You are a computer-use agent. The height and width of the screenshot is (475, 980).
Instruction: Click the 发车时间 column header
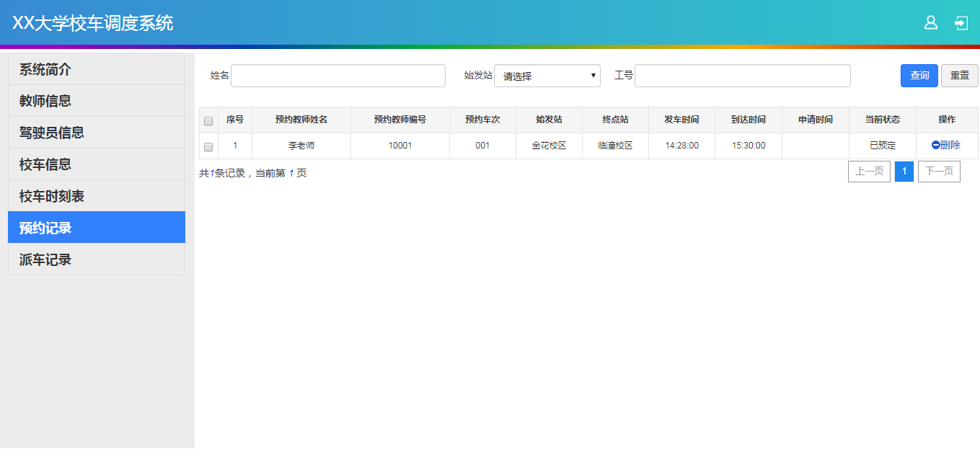pyautogui.click(x=681, y=120)
